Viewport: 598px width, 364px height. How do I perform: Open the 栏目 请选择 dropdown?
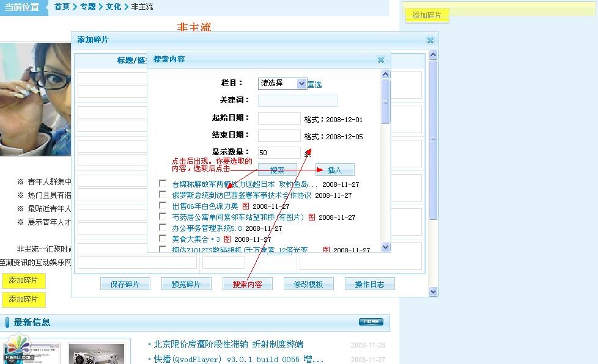(x=282, y=84)
